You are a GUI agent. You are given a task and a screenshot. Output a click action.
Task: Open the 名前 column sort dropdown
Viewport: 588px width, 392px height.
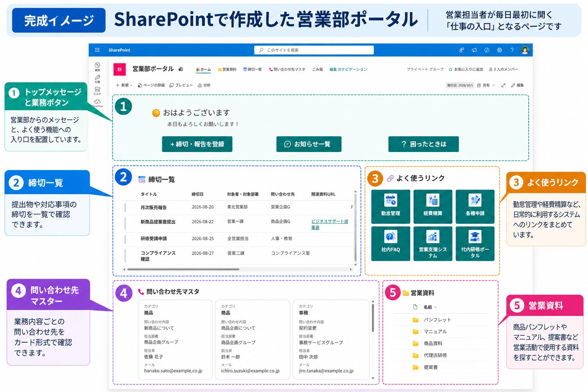(x=430, y=307)
